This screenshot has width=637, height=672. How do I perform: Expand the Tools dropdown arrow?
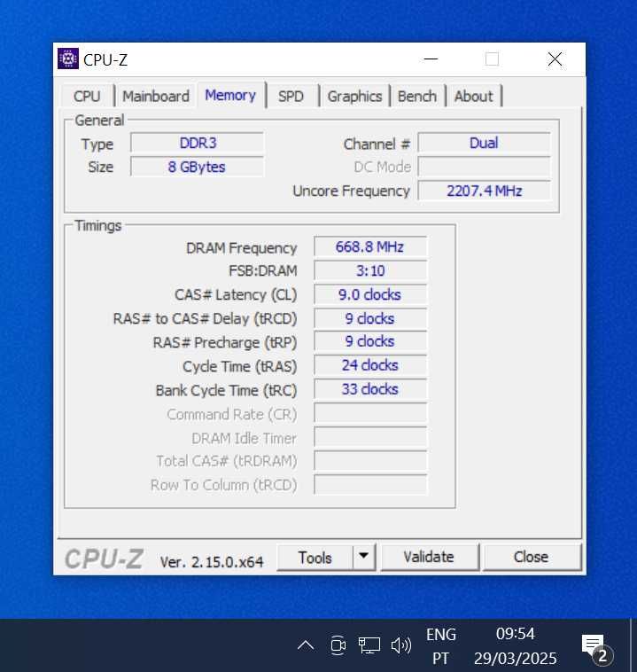click(364, 557)
